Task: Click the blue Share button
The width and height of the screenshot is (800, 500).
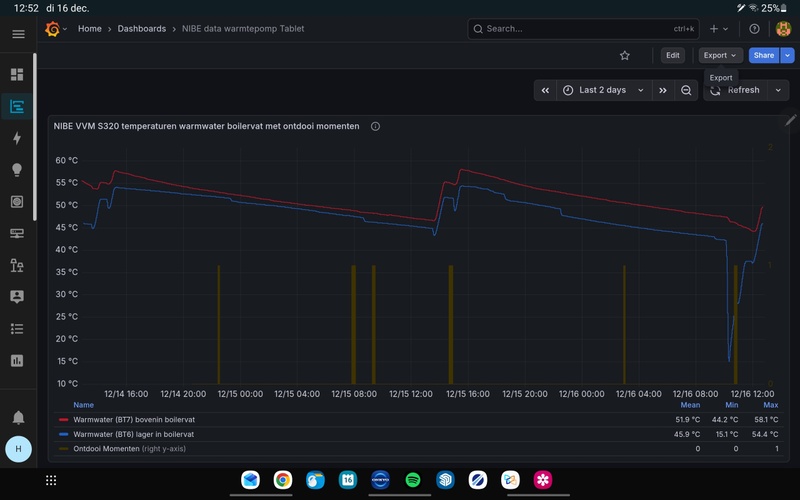Action: [764, 56]
